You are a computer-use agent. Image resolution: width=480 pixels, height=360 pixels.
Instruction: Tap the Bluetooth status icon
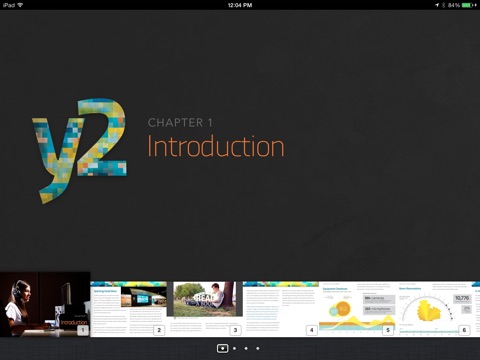(444, 5)
